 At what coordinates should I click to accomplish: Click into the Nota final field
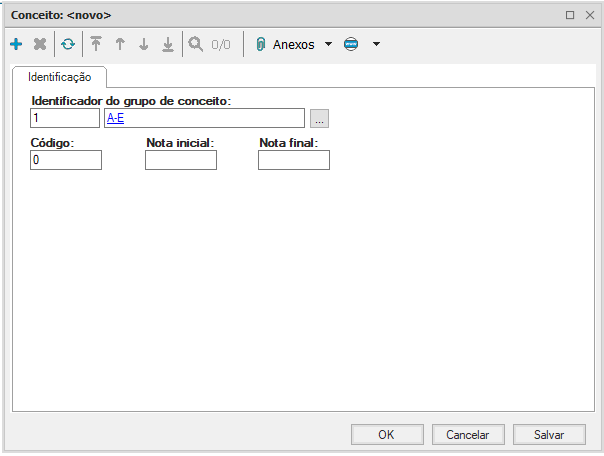294,160
